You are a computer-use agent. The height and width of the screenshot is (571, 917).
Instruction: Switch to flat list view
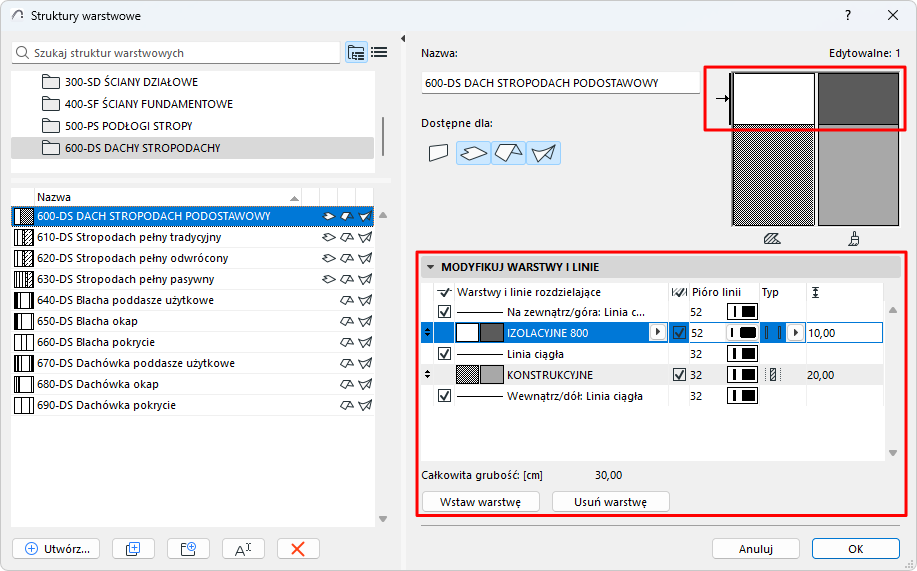click(379, 53)
